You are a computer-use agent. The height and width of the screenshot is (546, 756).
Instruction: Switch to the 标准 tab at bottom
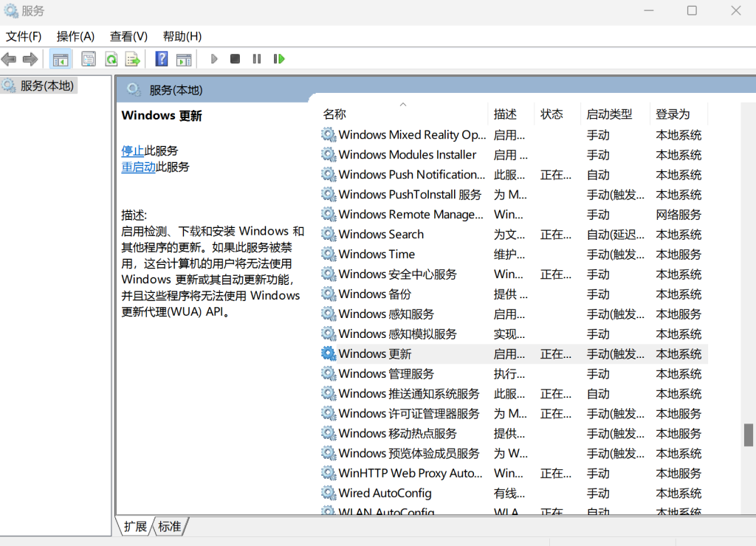(170, 526)
